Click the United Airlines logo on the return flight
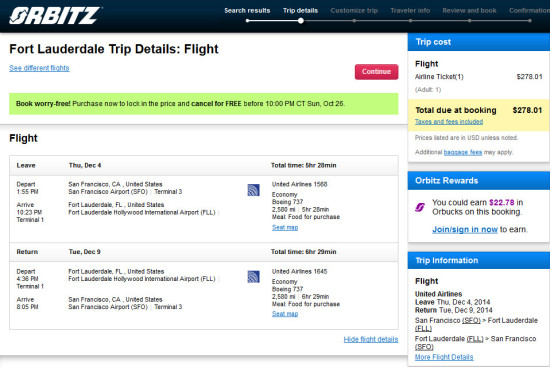550x367 pixels. pyautogui.click(x=253, y=276)
